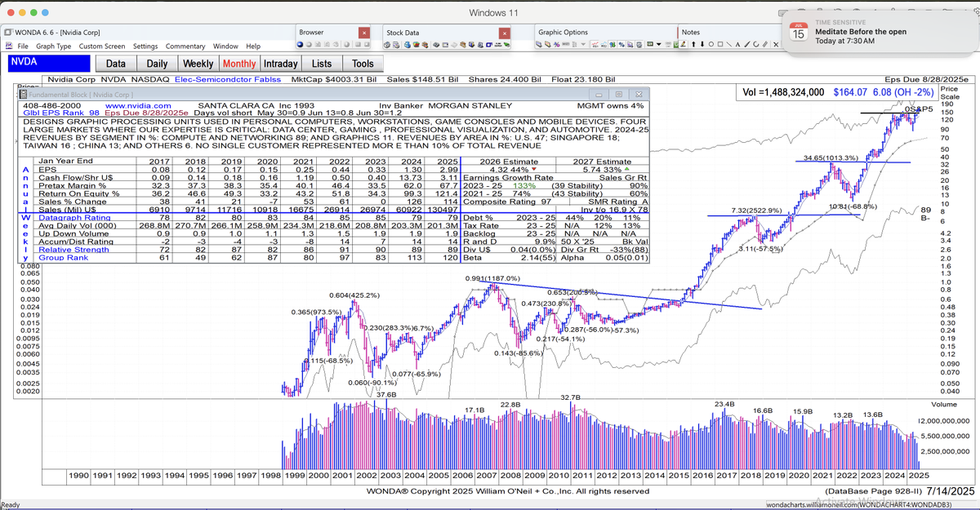Click the 32.7B volume peak label

tap(570, 397)
